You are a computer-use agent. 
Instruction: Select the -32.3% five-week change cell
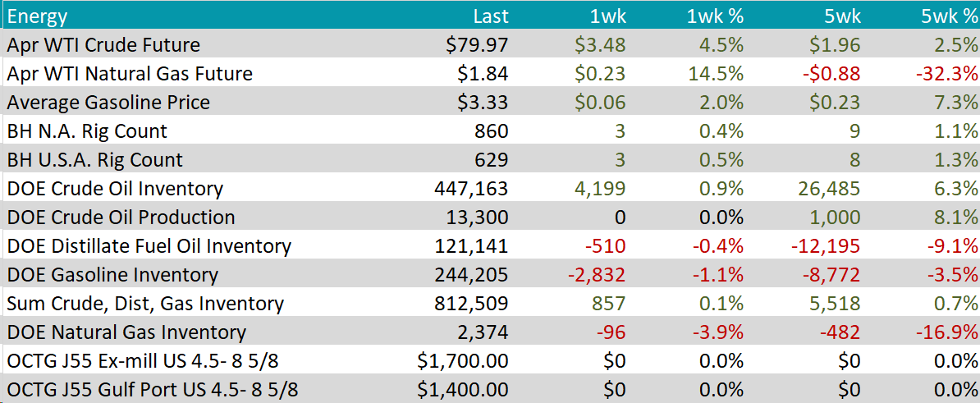[x=947, y=74]
